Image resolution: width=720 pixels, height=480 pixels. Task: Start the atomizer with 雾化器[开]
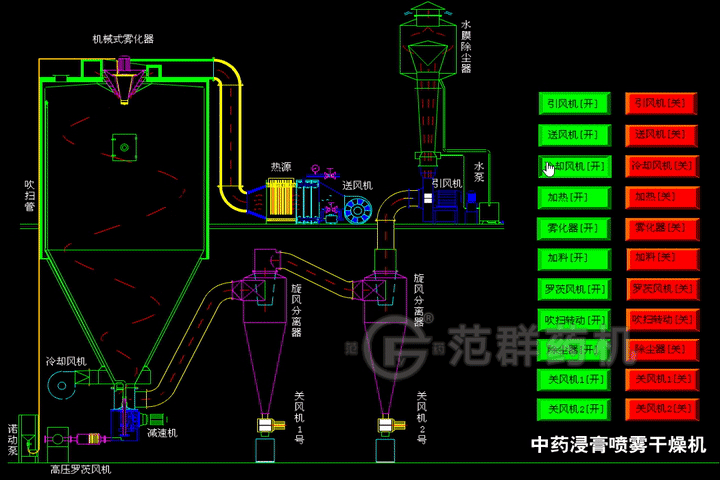pos(573,227)
